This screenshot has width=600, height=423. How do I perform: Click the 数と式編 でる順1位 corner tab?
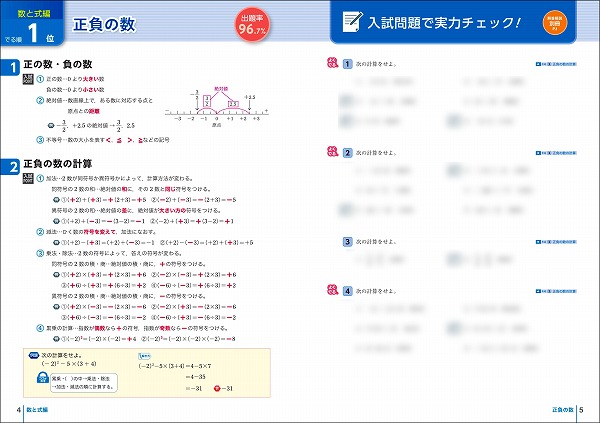click(32, 24)
